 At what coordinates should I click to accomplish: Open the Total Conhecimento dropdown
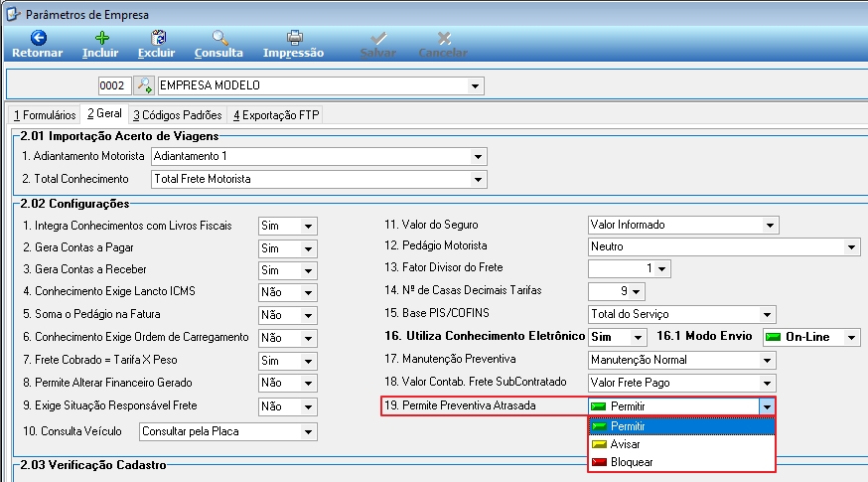pyautogui.click(x=478, y=180)
